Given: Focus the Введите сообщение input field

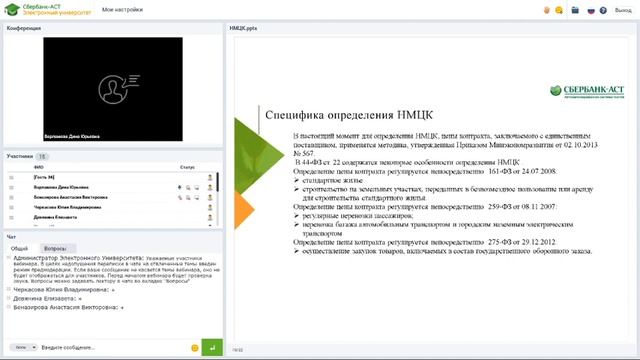Looking at the screenshot, I should pyautogui.click(x=113, y=348).
